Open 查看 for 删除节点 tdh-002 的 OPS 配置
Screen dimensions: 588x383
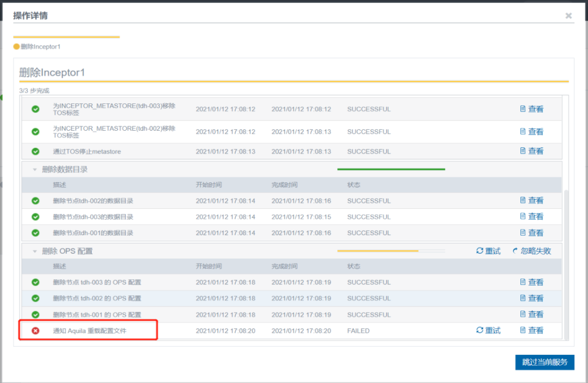[532, 298]
